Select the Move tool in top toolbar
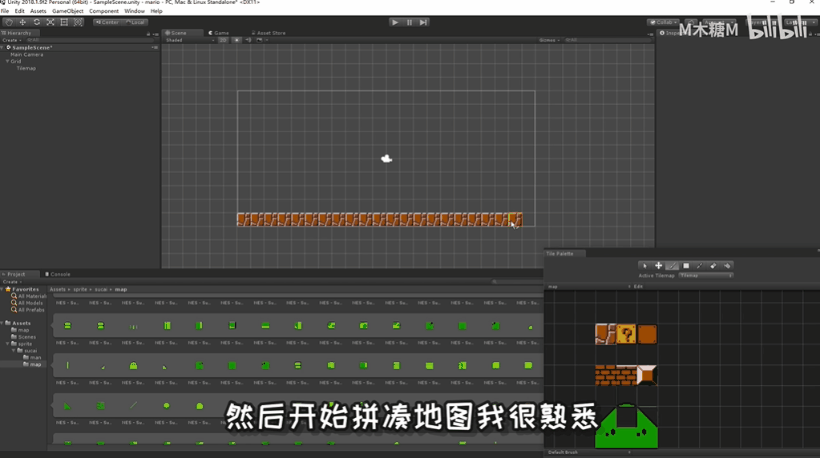Image resolution: width=820 pixels, height=458 pixels. point(22,22)
